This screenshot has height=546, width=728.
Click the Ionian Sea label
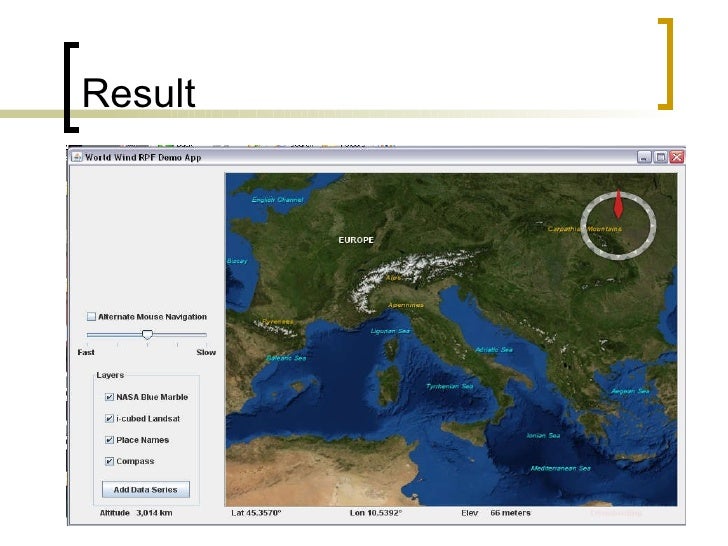pos(543,436)
